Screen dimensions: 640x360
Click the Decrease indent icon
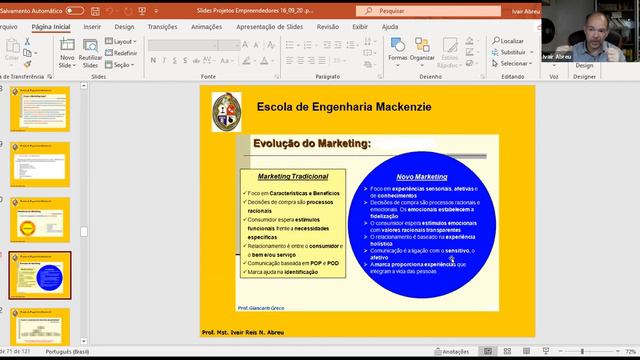pos(327,44)
